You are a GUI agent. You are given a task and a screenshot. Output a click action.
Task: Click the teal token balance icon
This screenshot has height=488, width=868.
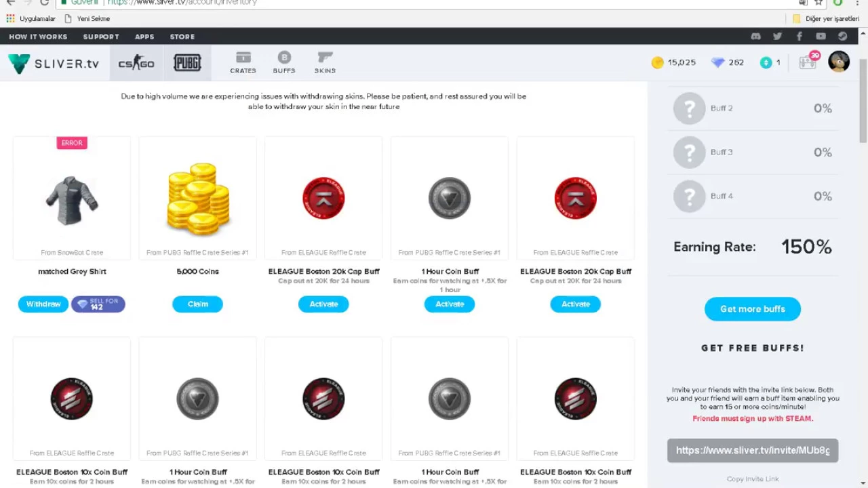(x=766, y=62)
